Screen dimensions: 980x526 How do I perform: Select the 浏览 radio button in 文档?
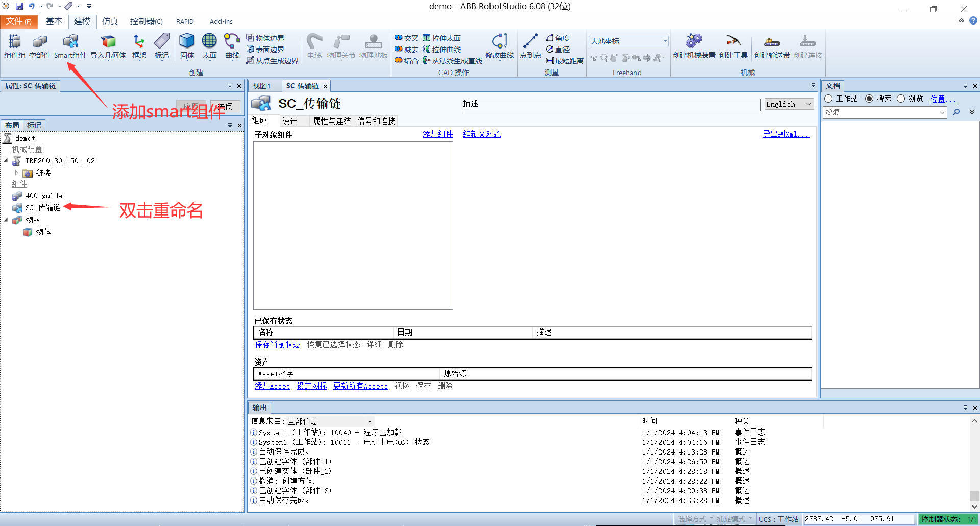901,99
